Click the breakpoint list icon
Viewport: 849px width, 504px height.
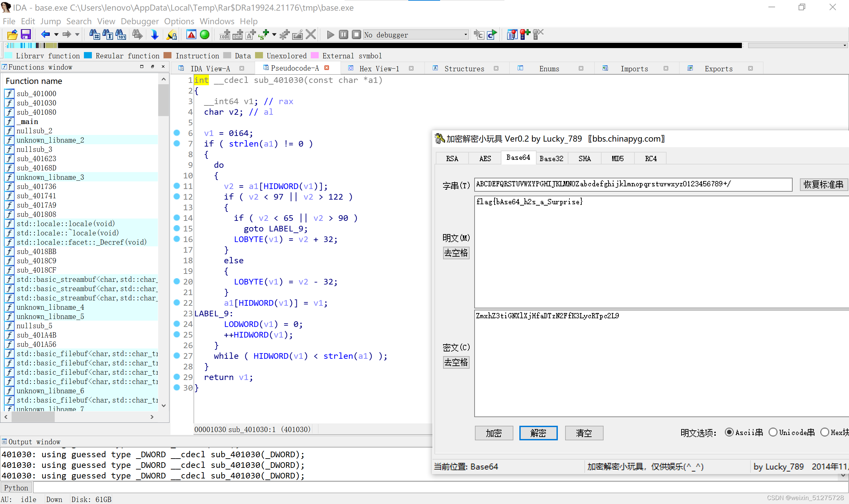512,34
